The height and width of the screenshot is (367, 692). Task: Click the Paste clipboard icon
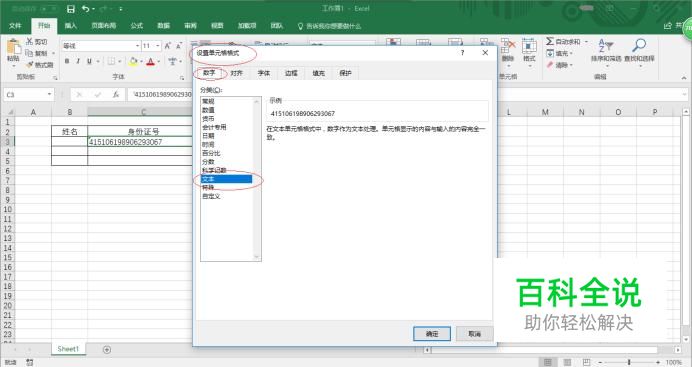click(13, 47)
